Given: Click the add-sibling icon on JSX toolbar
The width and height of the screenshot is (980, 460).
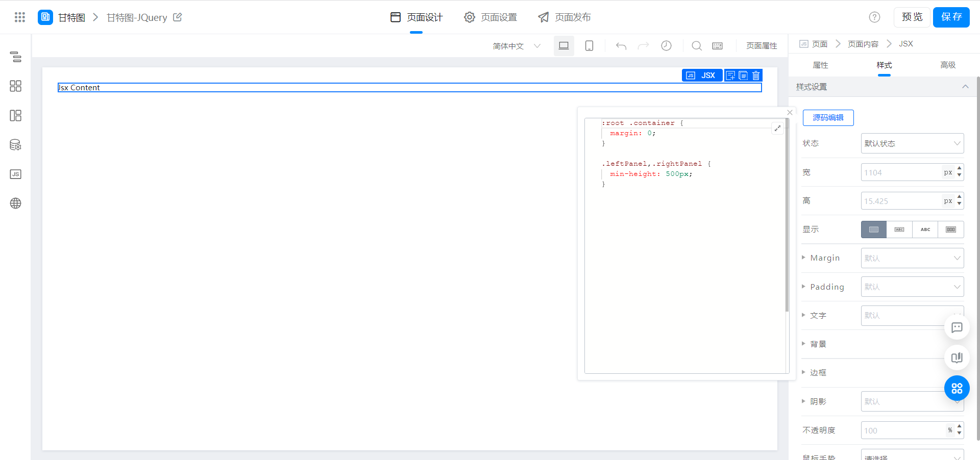Looking at the screenshot, I should point(730,75).
